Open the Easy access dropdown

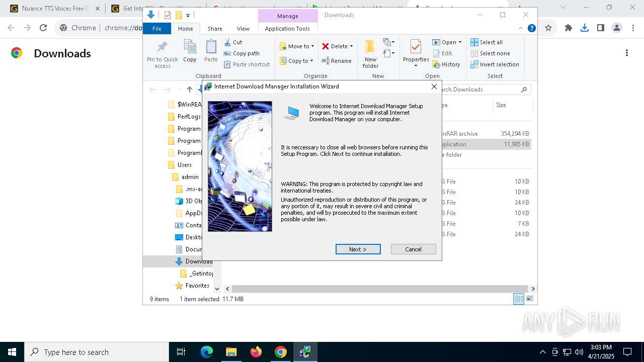point(389,53)
